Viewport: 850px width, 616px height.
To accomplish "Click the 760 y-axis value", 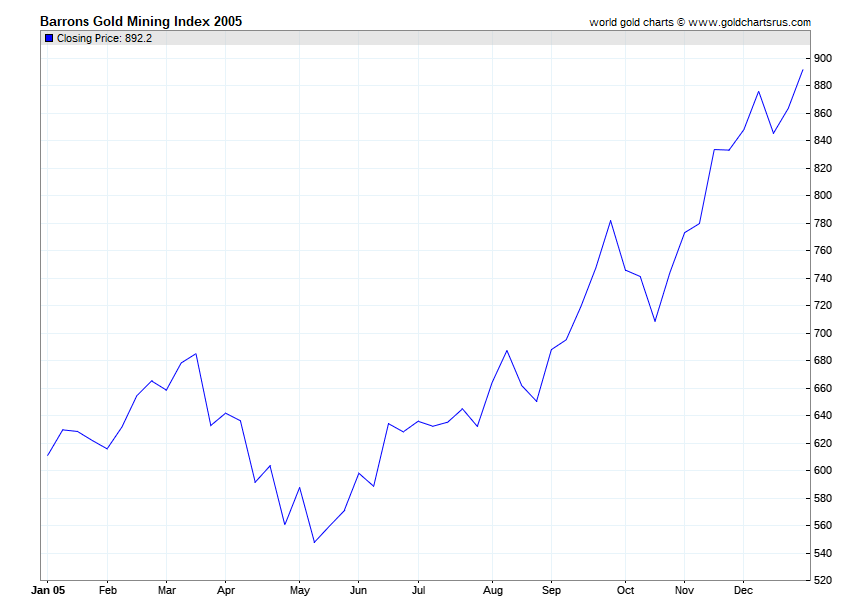I will point(822,251).
